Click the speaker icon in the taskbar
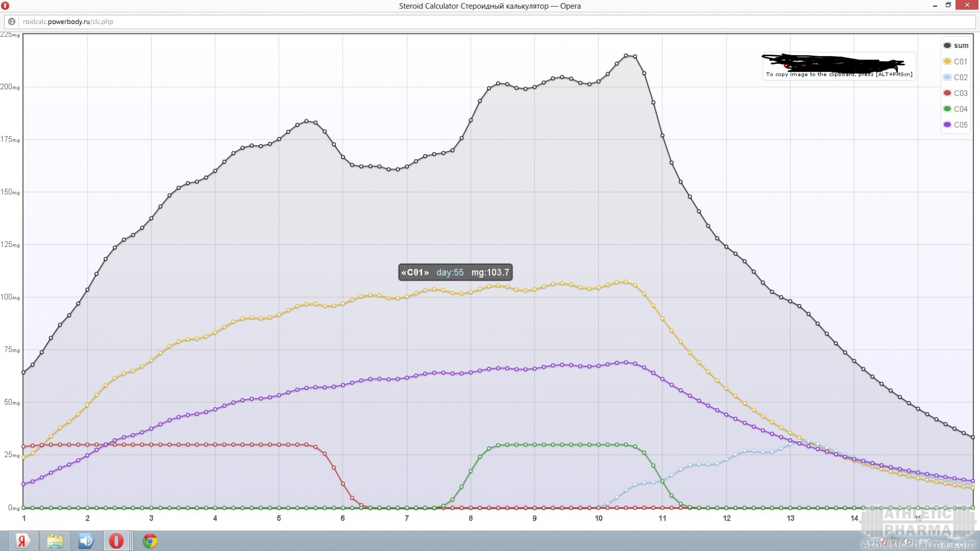The height and width of the screenshot is (551, 980). pyautogui.click(x=86, y=541)
